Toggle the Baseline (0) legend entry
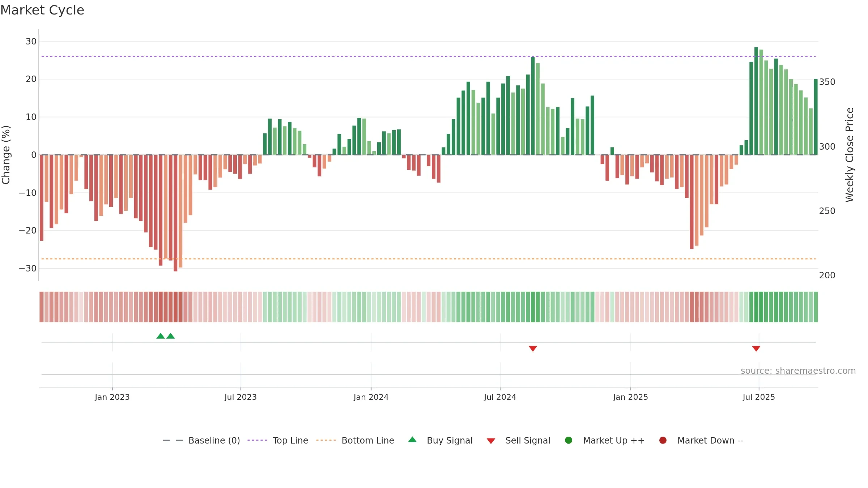The width and height of the screenshot is (868, 488). (214, 440)
